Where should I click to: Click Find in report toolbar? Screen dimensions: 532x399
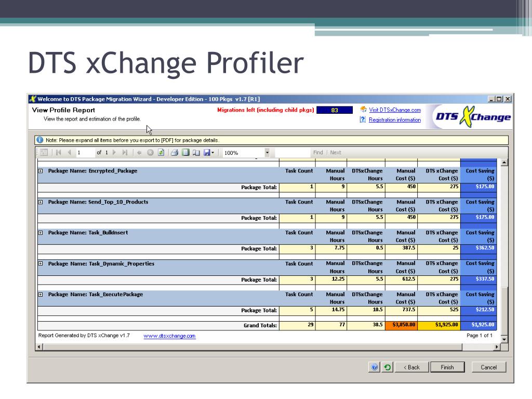[318, 153]
